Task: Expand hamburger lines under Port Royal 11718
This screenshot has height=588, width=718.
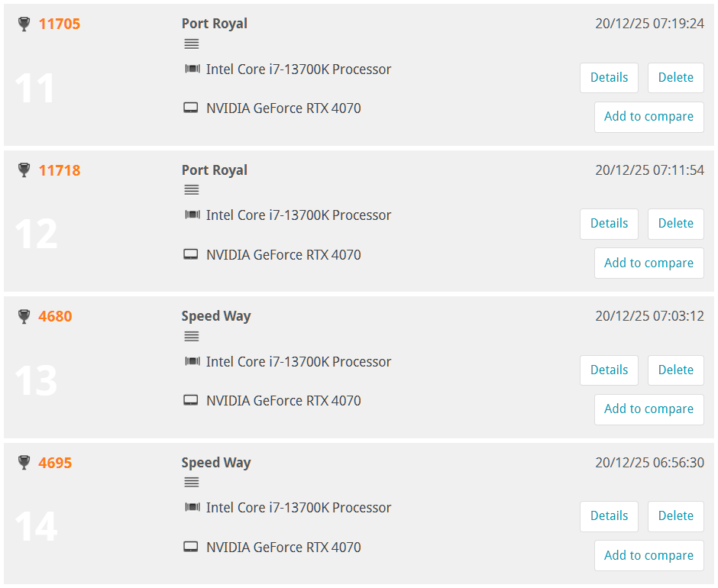Action: pos(192,190)
